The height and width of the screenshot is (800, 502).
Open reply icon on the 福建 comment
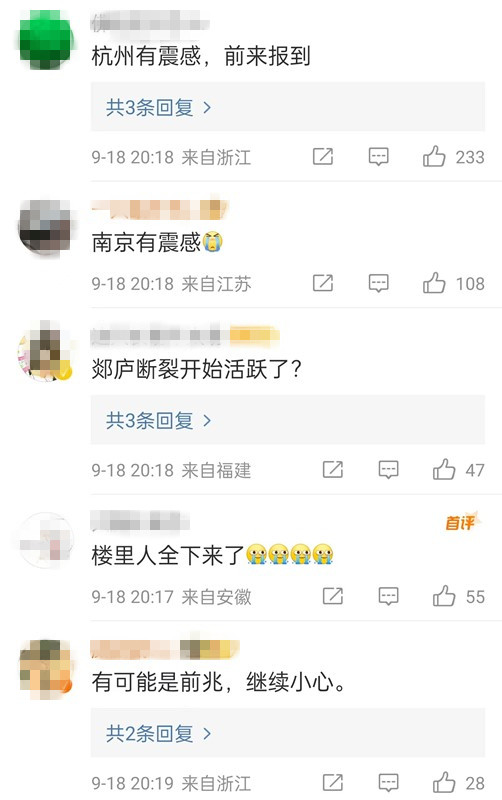tap(388, 469)
